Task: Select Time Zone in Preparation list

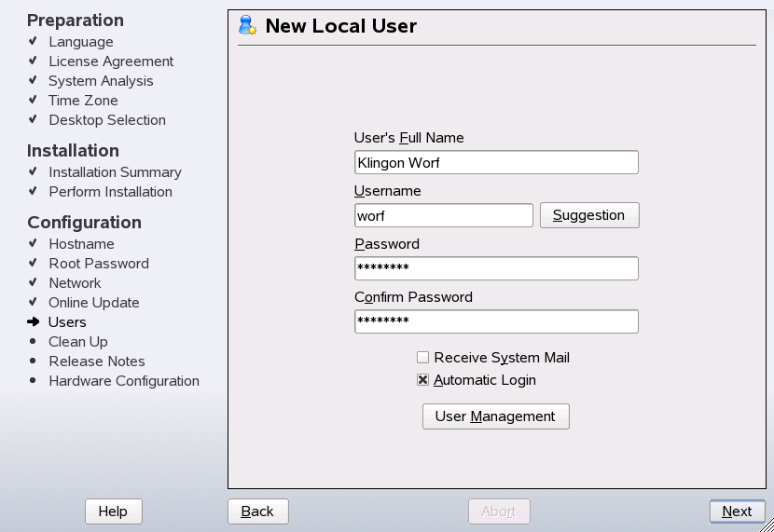Action: point(83,101)
